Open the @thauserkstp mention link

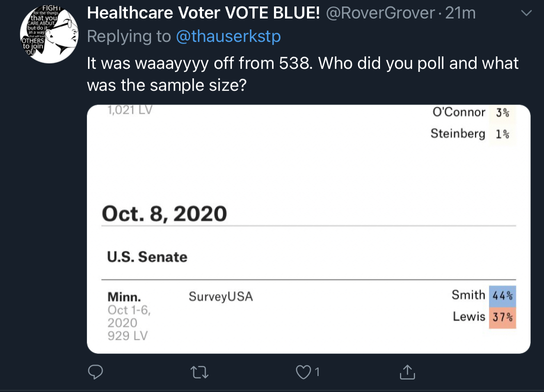tap(228, 36)
